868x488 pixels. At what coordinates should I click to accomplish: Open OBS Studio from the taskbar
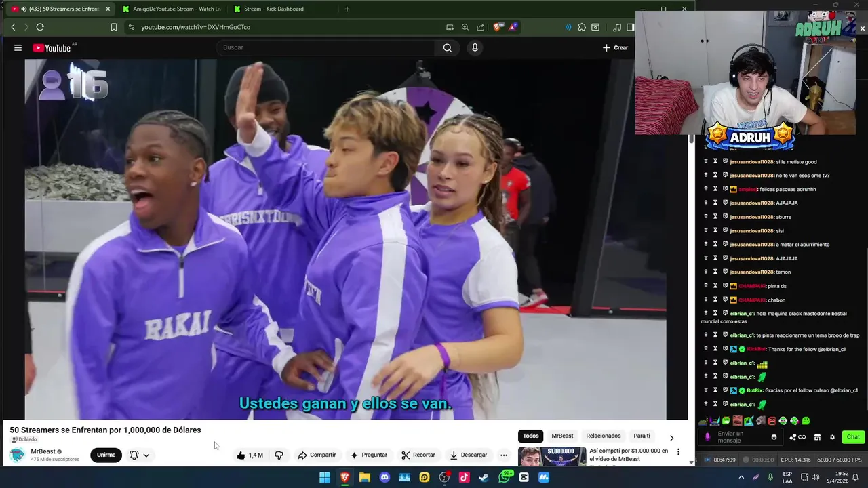(444, 477)
